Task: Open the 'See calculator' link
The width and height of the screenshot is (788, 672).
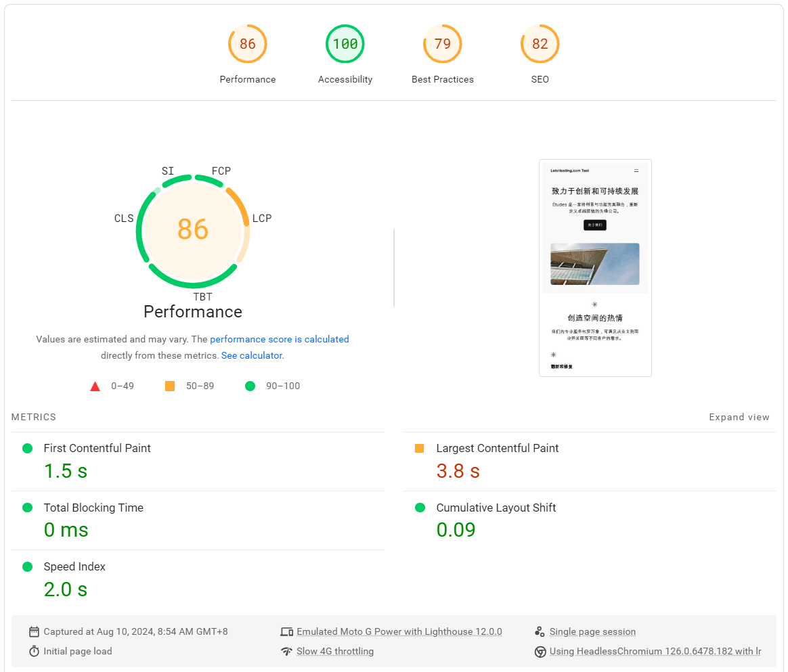Action: coord(251,355)
